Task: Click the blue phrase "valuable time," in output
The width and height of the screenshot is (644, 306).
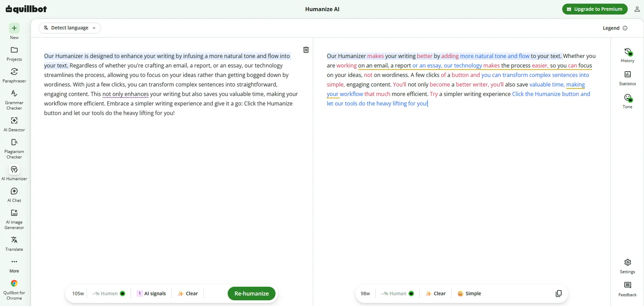Action: (547, 85)
